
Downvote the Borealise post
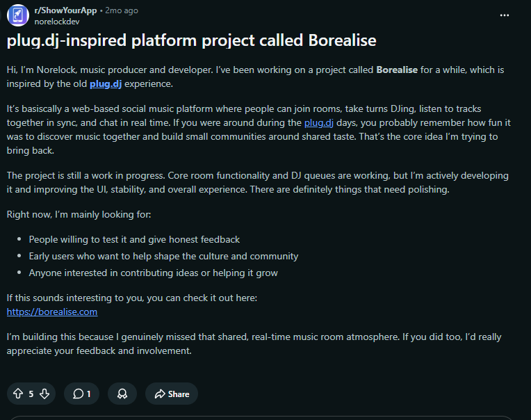pos(44,394)
